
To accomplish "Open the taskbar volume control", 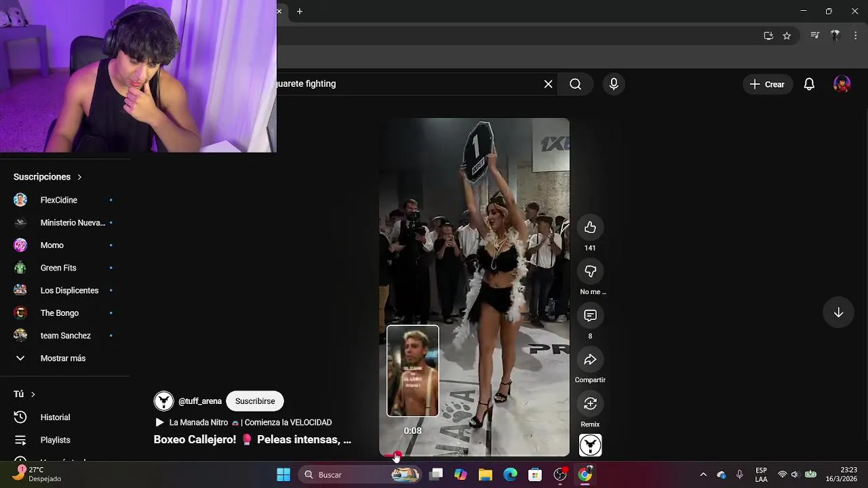I will pyautogui.click(x=795, y=474).
